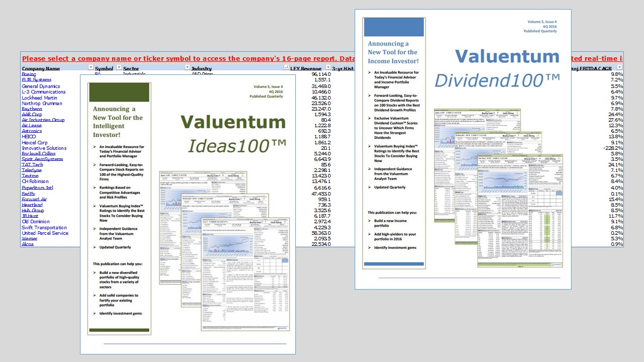Open the Textron report link
Image resolution: width=644 pixels, height=362 pixels.
pos(30,175)
